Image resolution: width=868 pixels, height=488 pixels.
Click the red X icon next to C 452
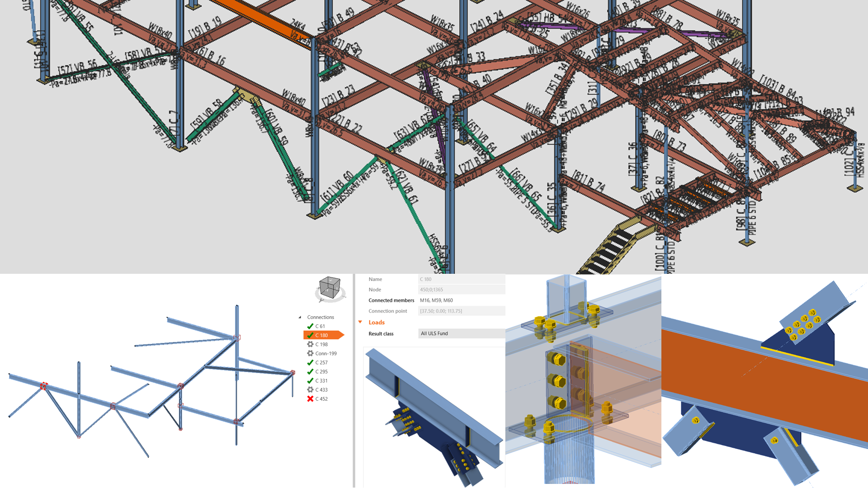(x=310, y=399)
